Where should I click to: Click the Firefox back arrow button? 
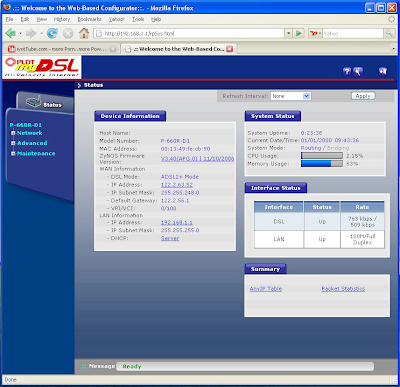(x=11, y=33)
